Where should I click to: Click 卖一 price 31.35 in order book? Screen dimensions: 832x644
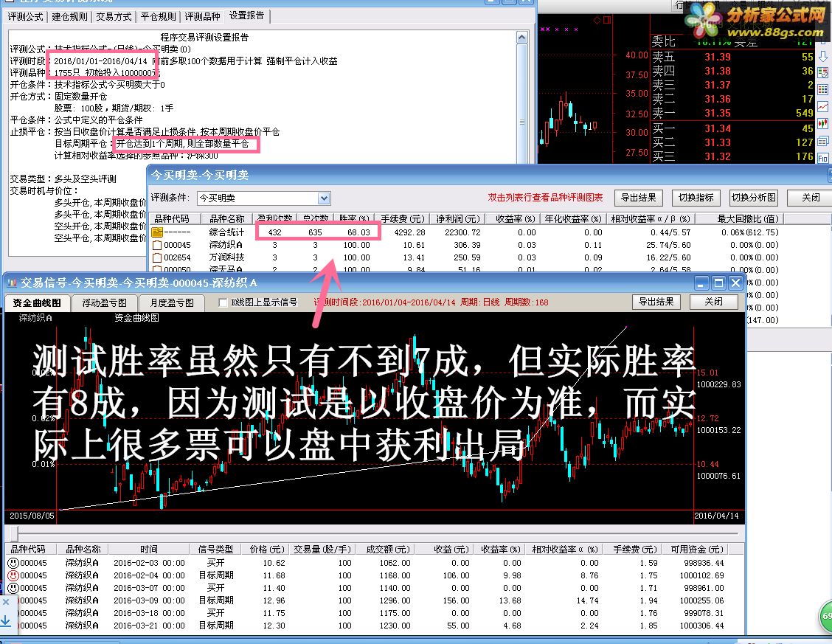point(718,113)
